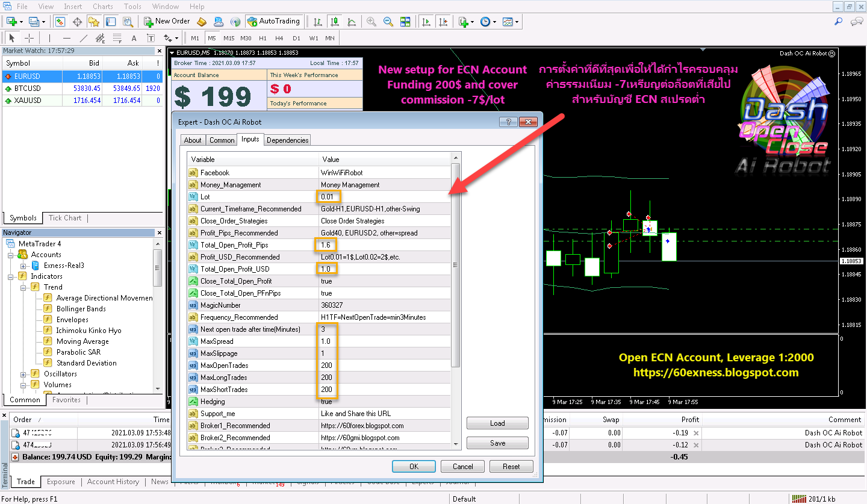Switch chart to Candlesticks mode
Image resolution: width=867 pixels, height=504 pixels.
click(334, 22)
